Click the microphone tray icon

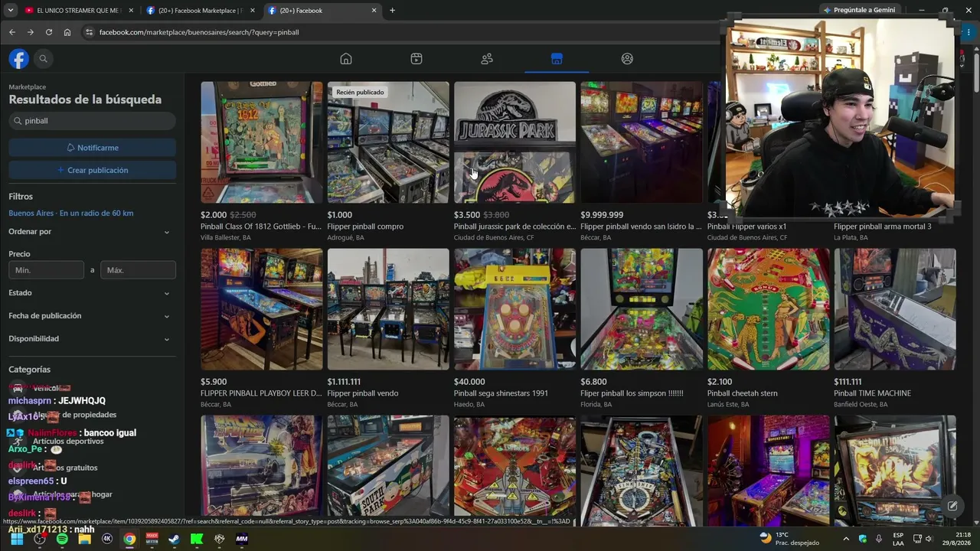pyautogui.click(x=880, y=539)
